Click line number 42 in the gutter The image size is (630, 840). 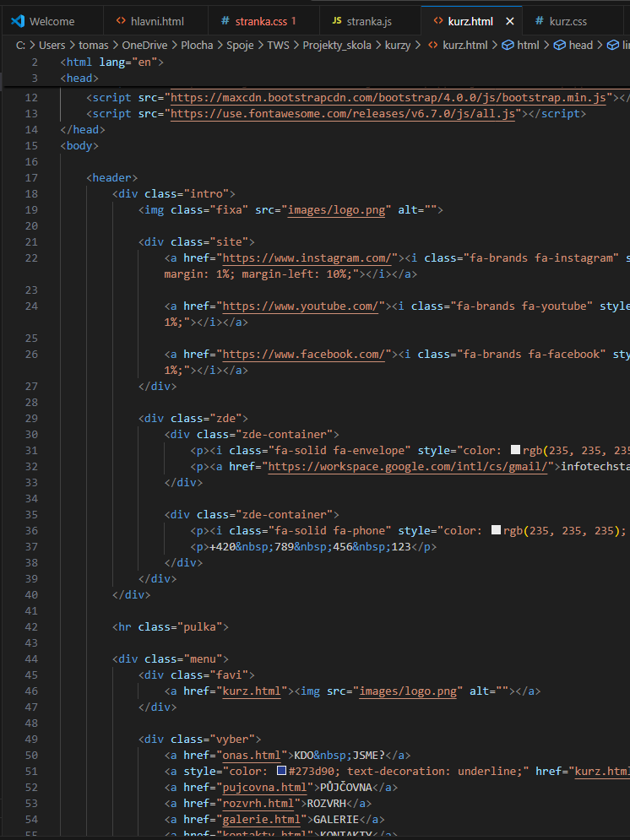coord(32,626)
